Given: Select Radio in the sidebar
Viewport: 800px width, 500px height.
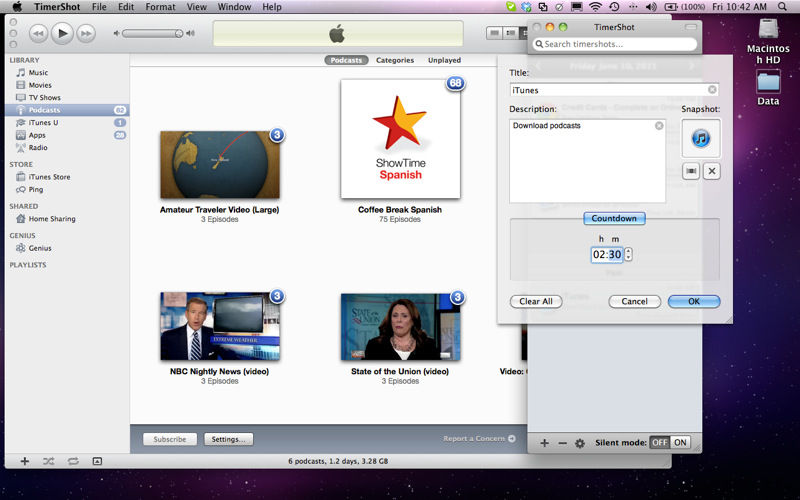Looking at the screenshot, I should coord(38,147).
